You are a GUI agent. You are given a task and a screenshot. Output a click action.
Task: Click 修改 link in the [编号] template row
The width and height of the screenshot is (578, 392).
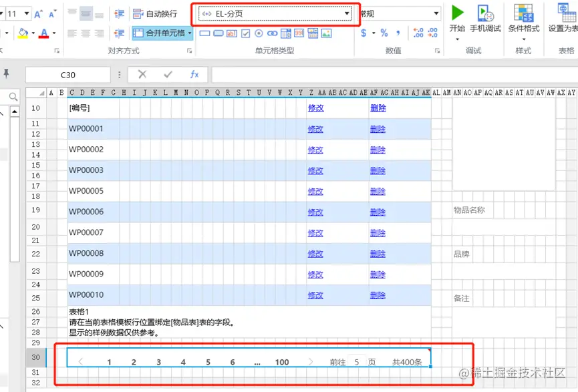(316, 108)
